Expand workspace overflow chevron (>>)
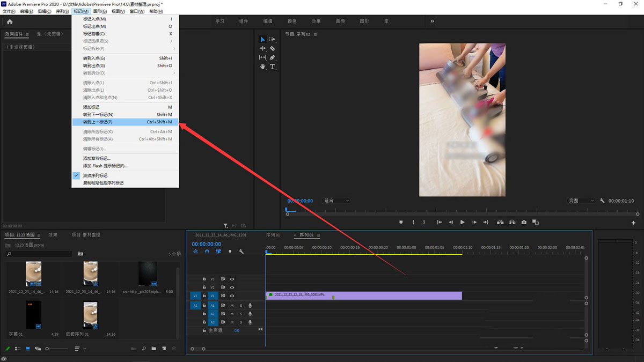Screen dimensions: 644x362 click(432, 21)
